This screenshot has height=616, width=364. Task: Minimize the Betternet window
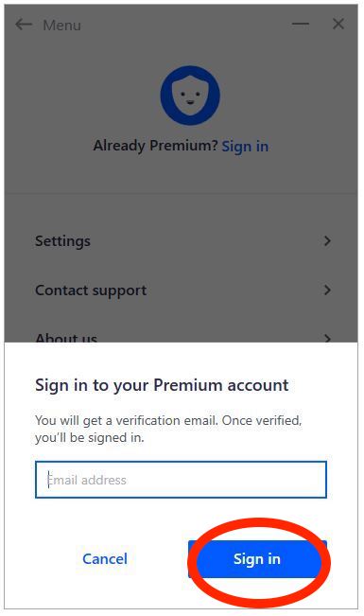301,24
